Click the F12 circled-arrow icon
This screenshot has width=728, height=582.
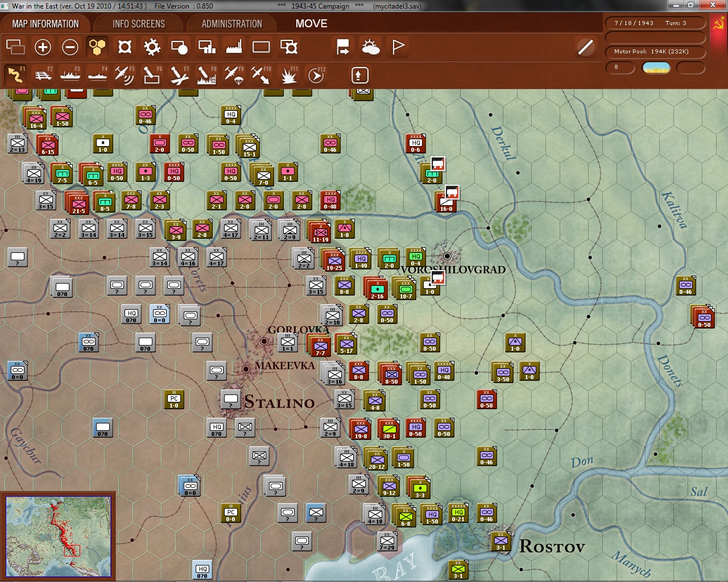point(316,75)
